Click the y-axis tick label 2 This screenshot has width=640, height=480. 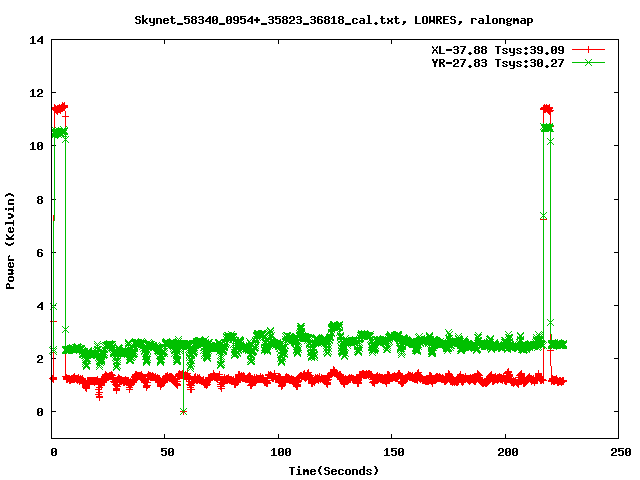point(40,359)
